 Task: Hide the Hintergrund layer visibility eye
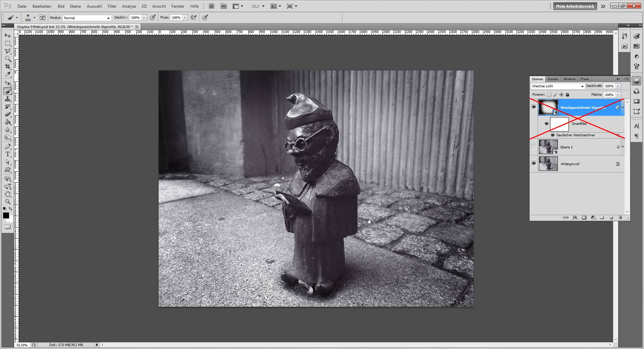[x=534, y=164]
